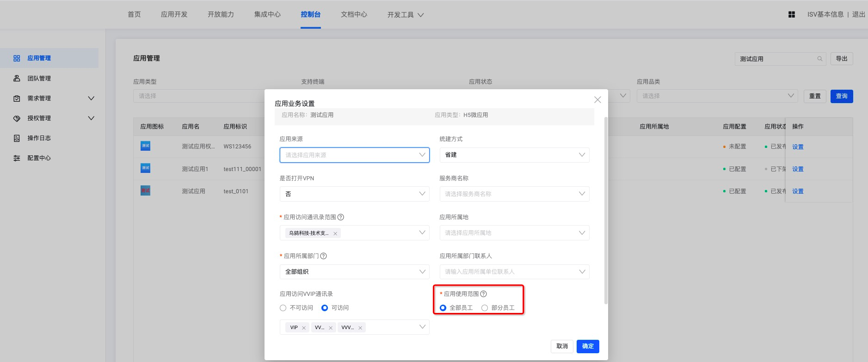Click the search magnifier in the 测试应用 box
The width and height of the screenshot is (868, 362).
820,59
